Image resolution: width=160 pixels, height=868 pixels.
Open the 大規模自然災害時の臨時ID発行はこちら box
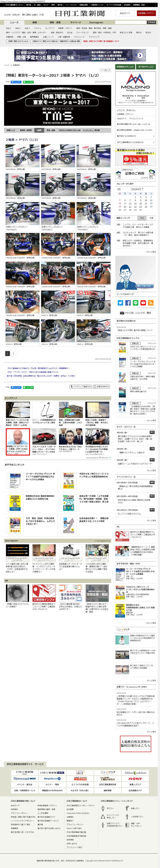(135, 744)
